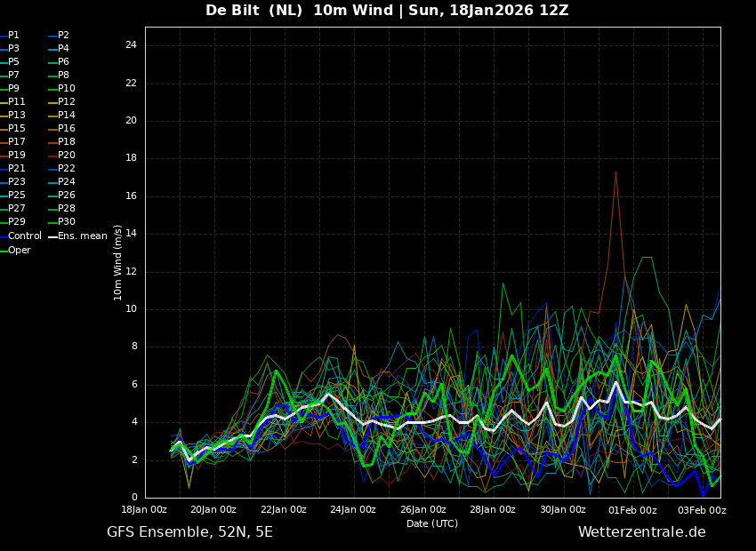Click the GFS Ensemble, 52N, 5E caption
756x551 pixels.
189,532
